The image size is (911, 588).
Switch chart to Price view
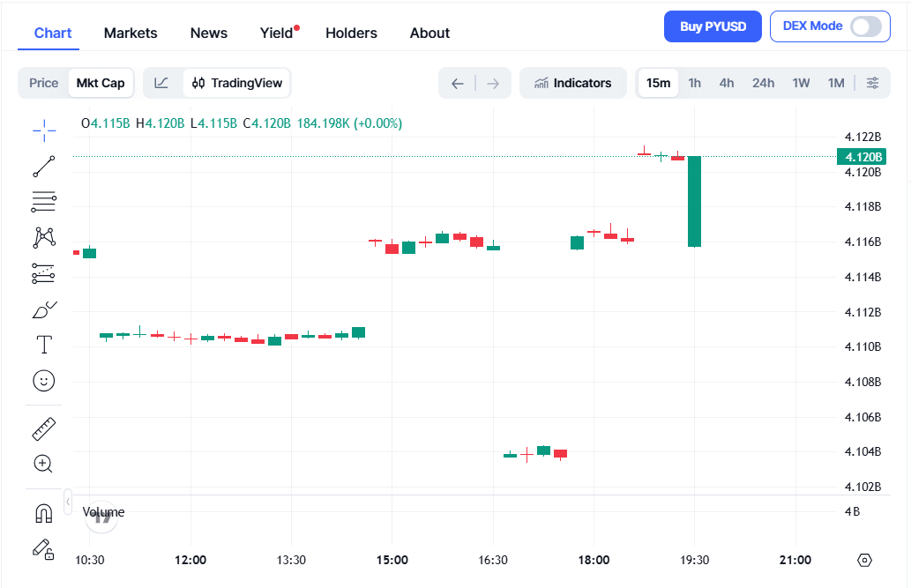click(x=43, y=83)
